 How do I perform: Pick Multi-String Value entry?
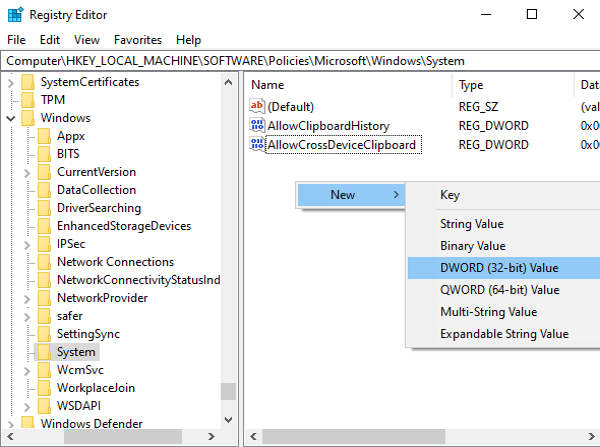[x=504, y=312]
